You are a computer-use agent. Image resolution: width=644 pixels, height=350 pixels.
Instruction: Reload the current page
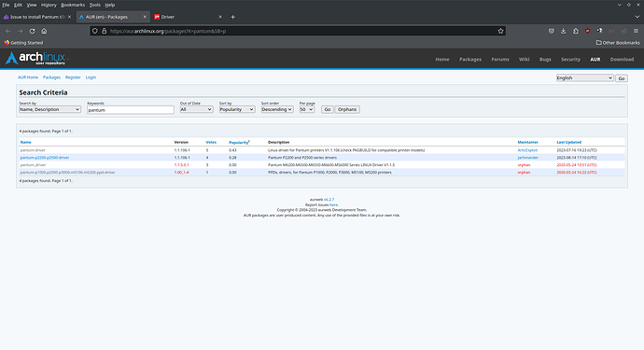(x=32, y=31)
